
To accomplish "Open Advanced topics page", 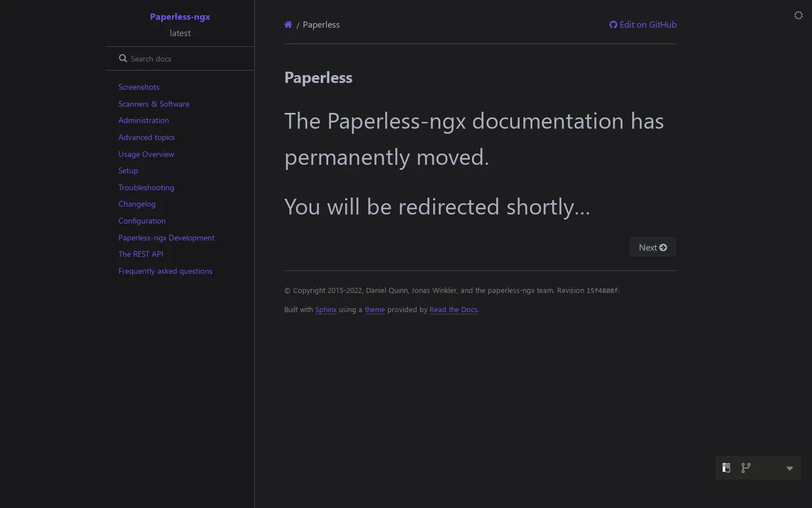I will 147,137.
